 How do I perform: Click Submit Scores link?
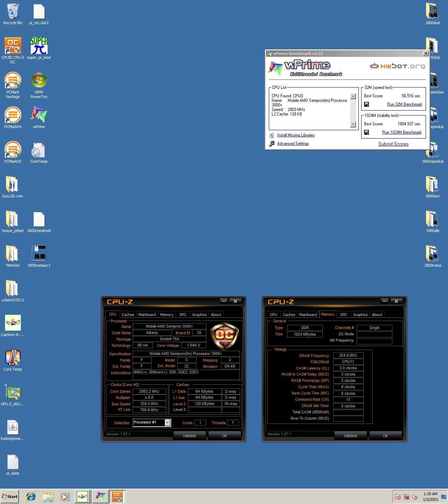393,144
